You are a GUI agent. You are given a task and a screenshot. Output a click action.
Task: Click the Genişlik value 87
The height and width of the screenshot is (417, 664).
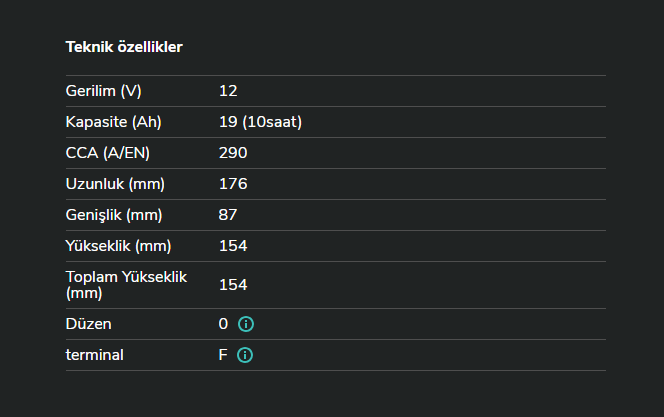point(228,215)
